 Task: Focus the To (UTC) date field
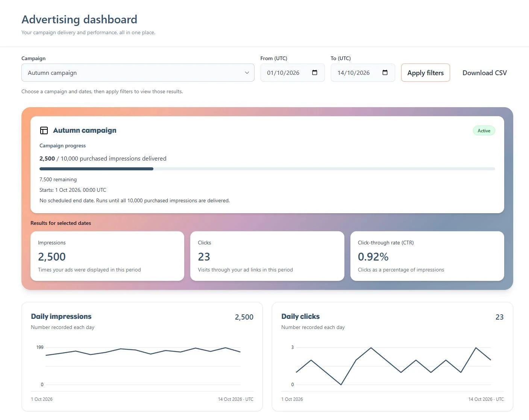tap(363, 73)
